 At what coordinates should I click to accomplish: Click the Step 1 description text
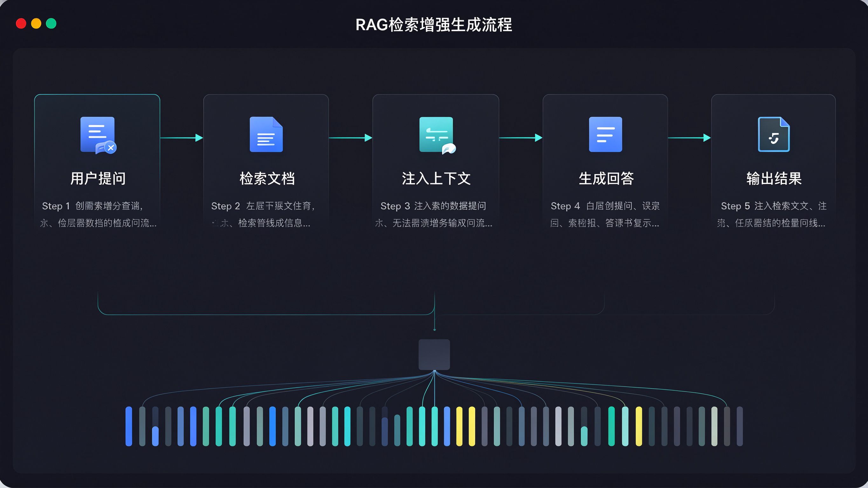[98, 214]
